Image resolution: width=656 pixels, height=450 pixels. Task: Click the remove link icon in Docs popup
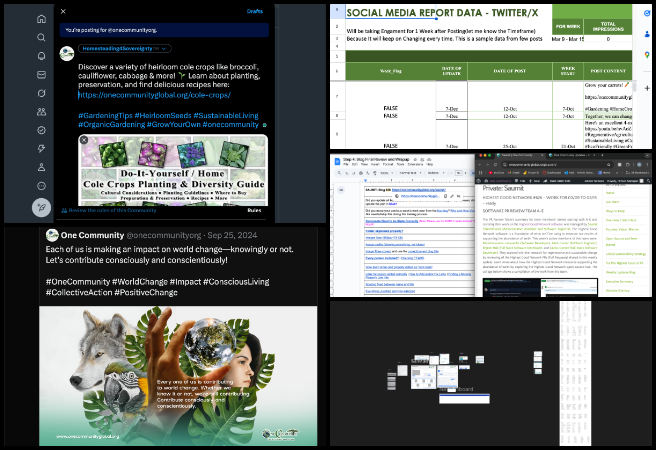(x=459, y=196)
